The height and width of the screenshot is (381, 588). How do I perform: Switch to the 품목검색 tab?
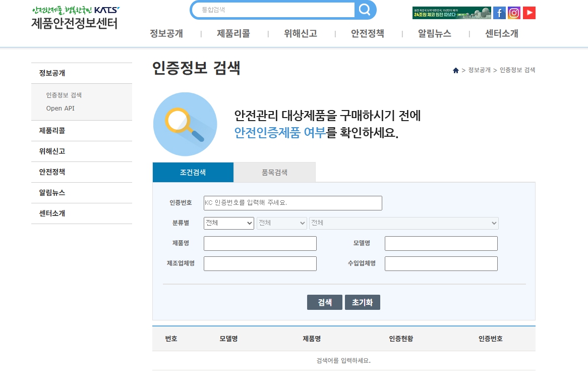(x=274, y=172)
